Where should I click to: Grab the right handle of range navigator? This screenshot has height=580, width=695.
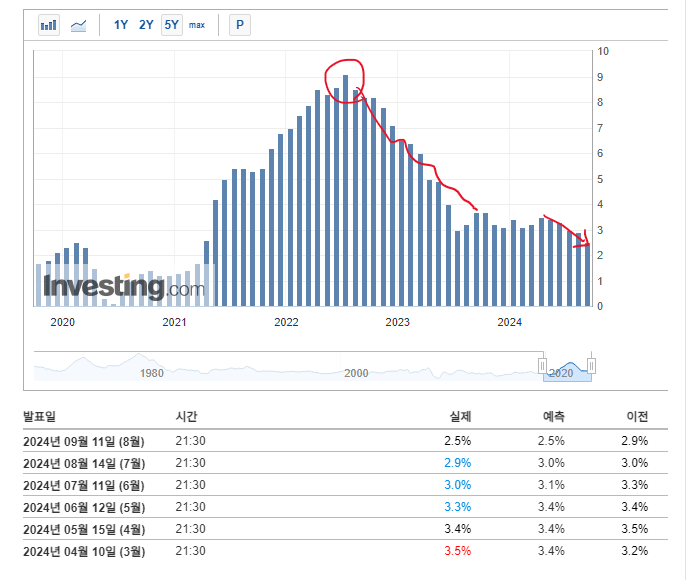tap(591, 366)
